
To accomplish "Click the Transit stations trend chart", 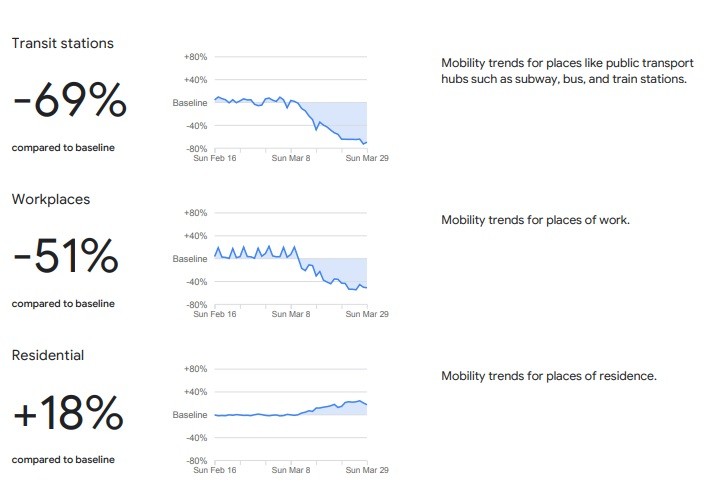I will 291,103.
